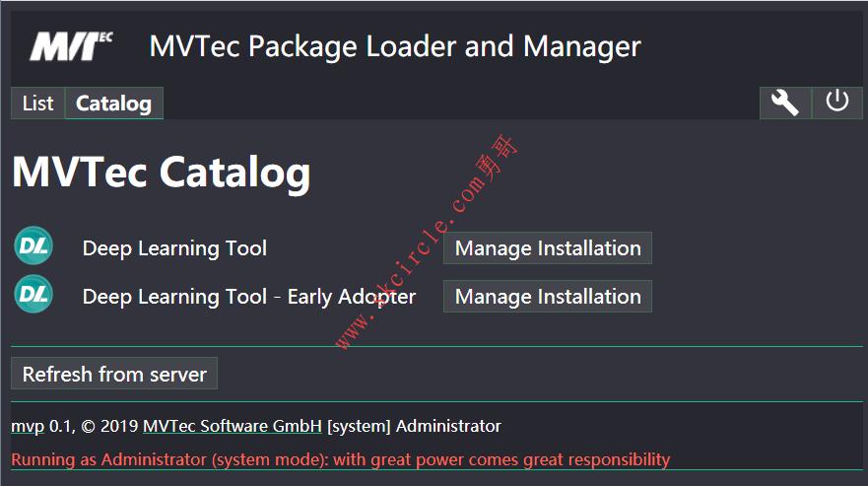Click the 'MVTec Catalog' heading
This screenshot has width=868, height=486.
(x=162, y=173)
